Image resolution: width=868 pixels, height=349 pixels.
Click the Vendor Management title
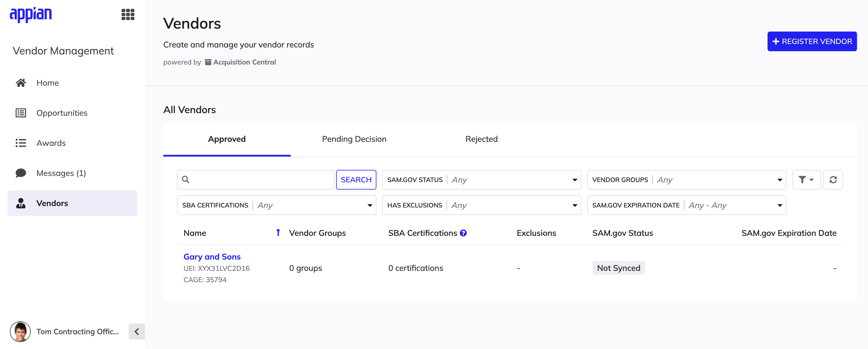click(x=63, y=51)
